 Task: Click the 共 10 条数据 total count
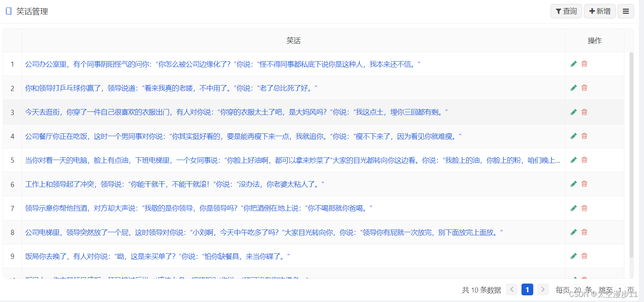tap(481, 290)
